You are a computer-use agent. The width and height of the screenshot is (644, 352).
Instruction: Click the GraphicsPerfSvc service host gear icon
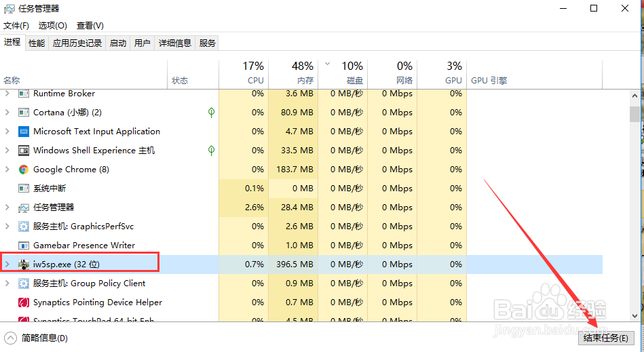(24, 227)
